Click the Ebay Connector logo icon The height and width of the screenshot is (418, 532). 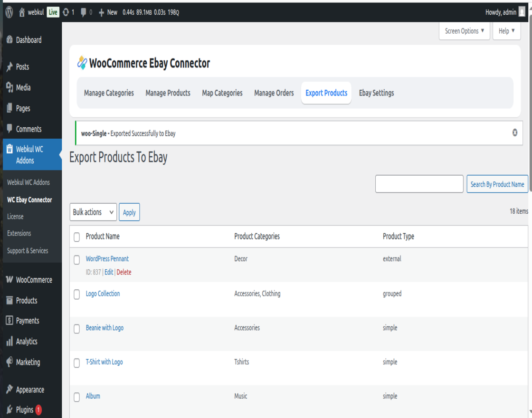point(82,63)
